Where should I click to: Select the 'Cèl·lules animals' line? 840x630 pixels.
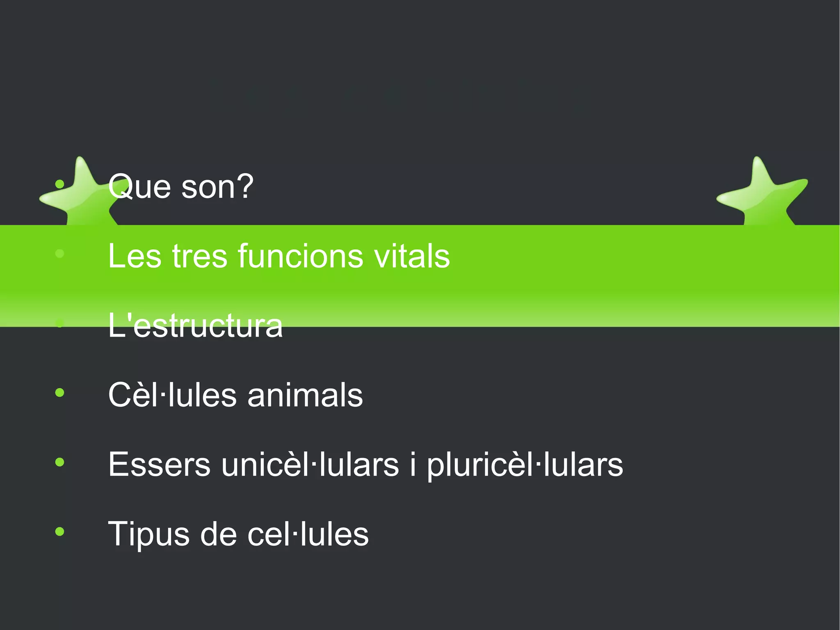pos(235,395)
